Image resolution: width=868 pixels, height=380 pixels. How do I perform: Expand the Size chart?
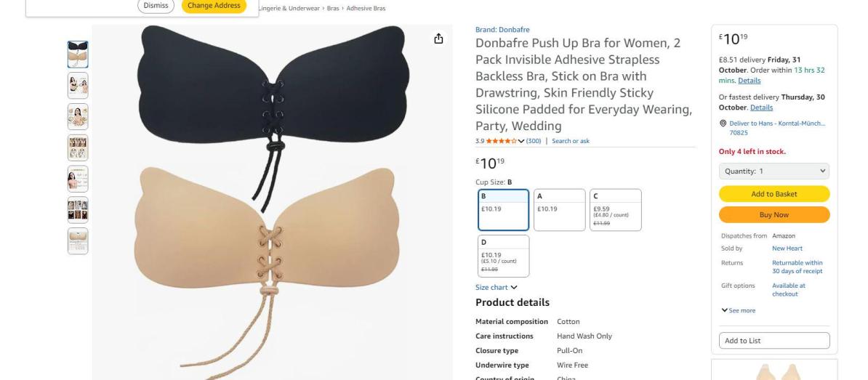click(x=496, y=287)
